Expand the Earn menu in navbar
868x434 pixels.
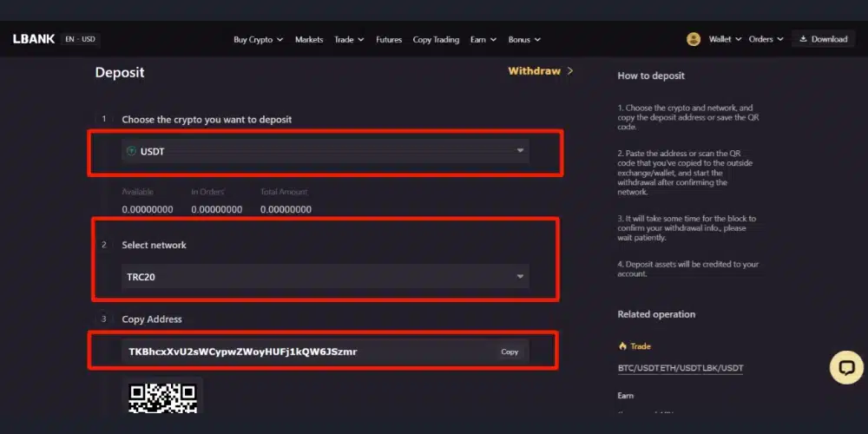click(x=483, y=39)
